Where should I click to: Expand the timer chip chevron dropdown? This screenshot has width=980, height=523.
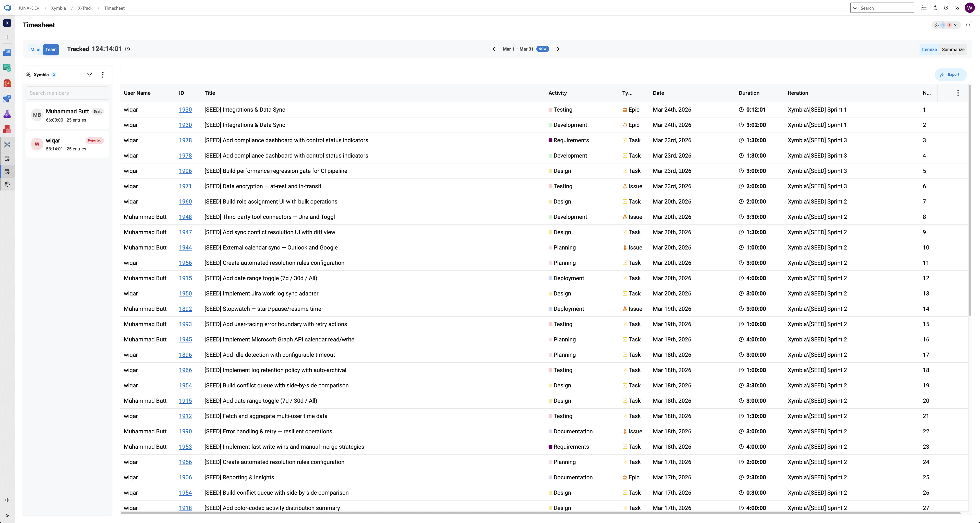(x=956, y=25)
